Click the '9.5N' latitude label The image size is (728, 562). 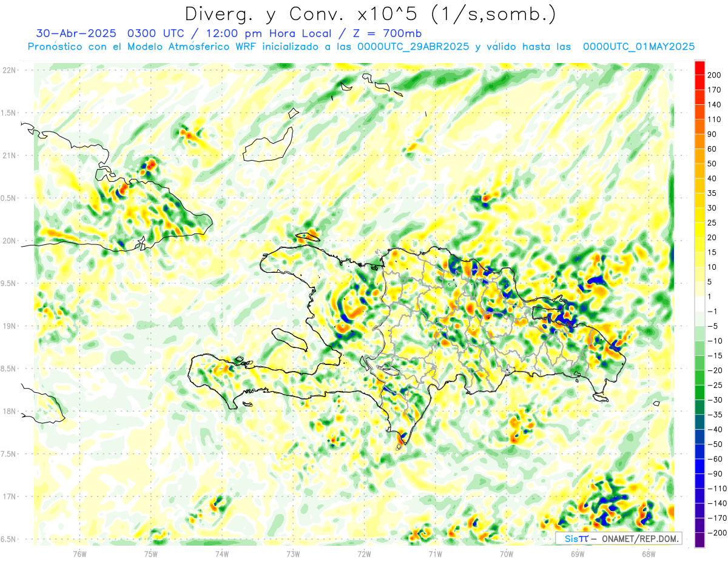pos(9,283)
